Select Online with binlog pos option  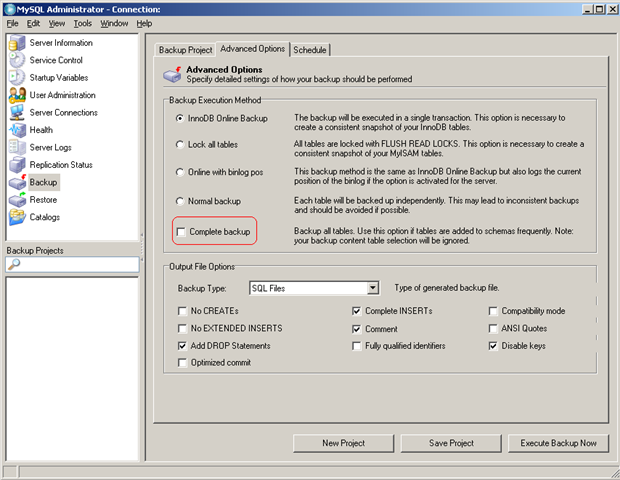[x=180, y=172]
